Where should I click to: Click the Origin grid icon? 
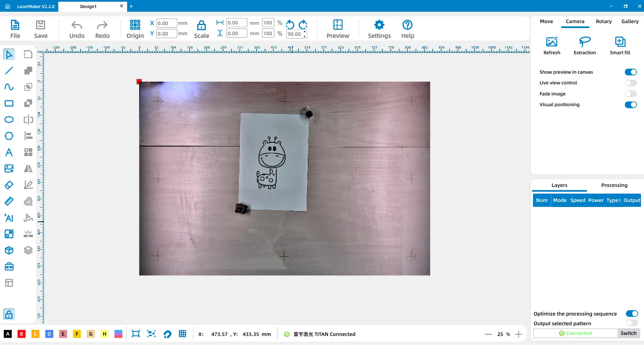click(x=135, y=25)
